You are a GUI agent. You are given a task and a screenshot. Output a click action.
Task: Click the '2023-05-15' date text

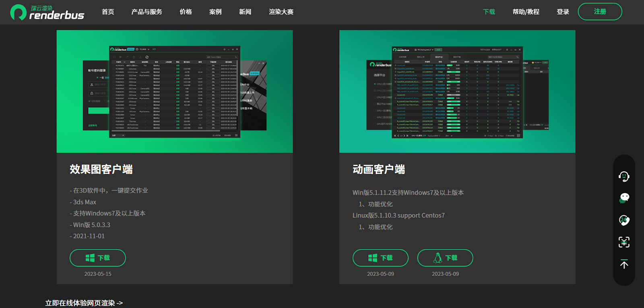point(98,274)
